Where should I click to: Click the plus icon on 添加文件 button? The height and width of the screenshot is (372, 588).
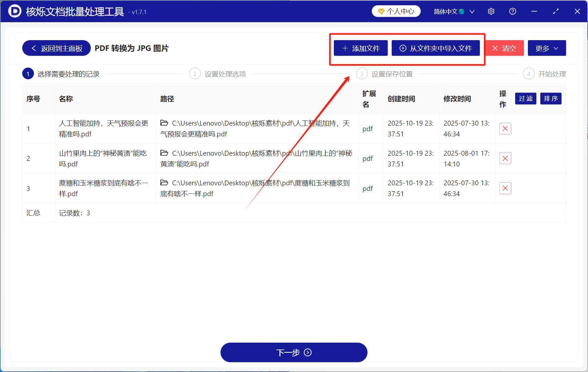point(345,48)
